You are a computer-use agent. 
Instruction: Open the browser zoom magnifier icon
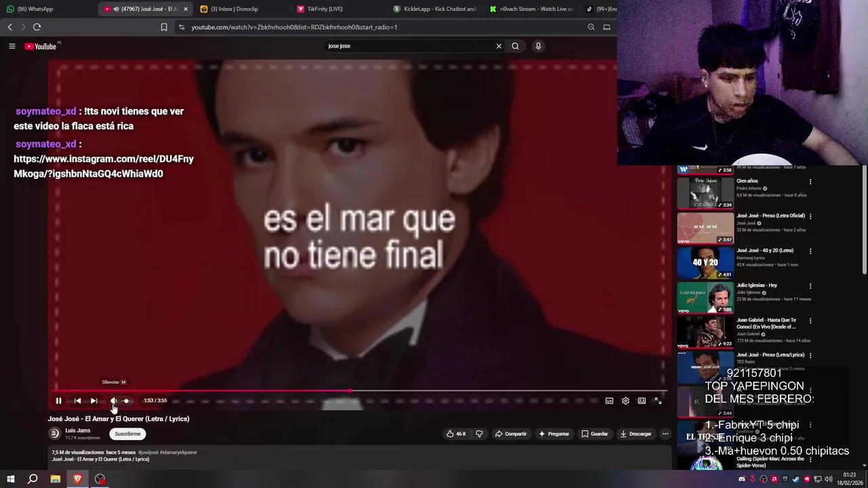(x=591, y=27)
